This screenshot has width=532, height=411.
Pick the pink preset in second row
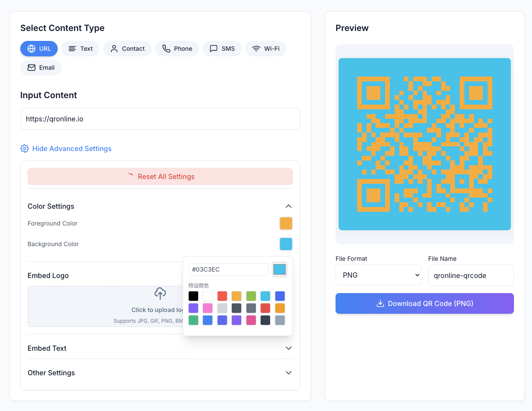click(208, 308)
